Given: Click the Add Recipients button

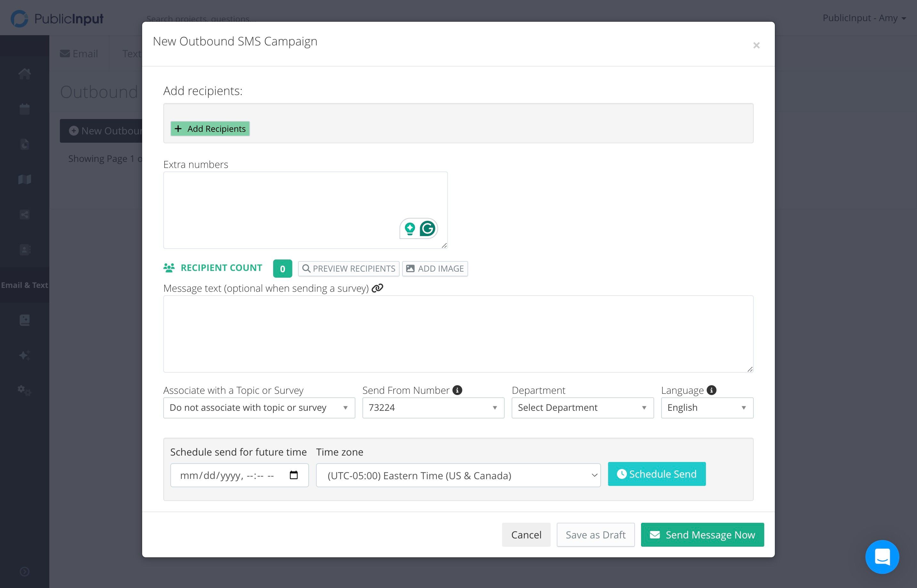Looking at the screenshot, I should [x=210, y=129].
